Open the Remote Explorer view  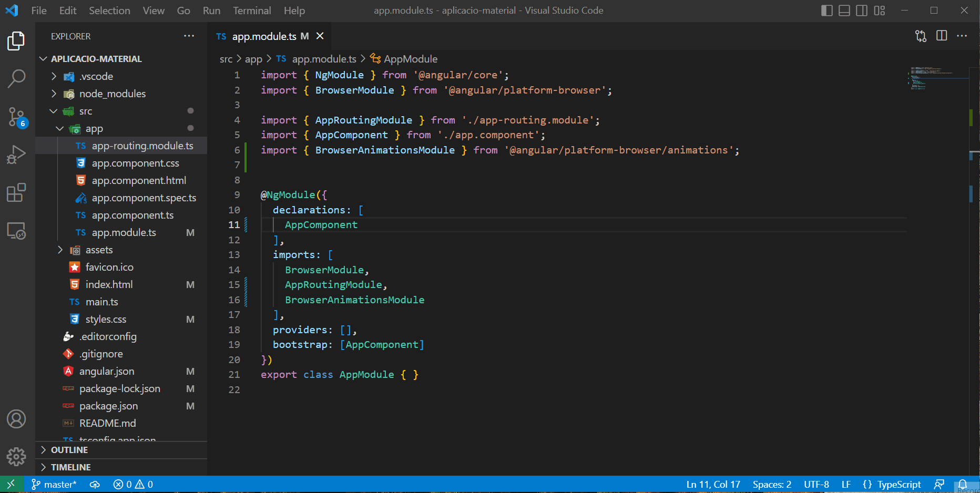[16, 231]
